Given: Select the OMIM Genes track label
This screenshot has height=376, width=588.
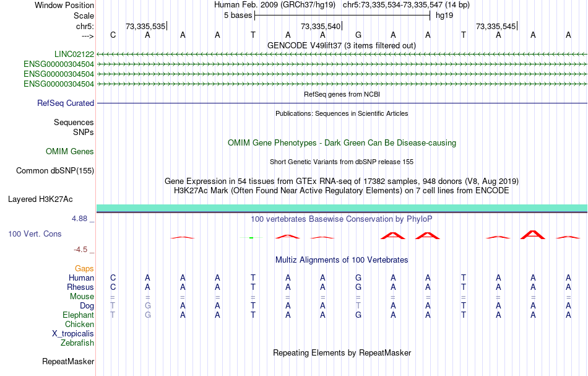Looking at the screenshot, I should [70, 152].
